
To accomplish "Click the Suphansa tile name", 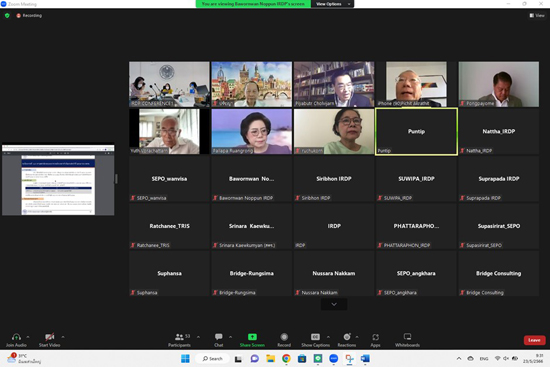I will [x=169, y=273].
